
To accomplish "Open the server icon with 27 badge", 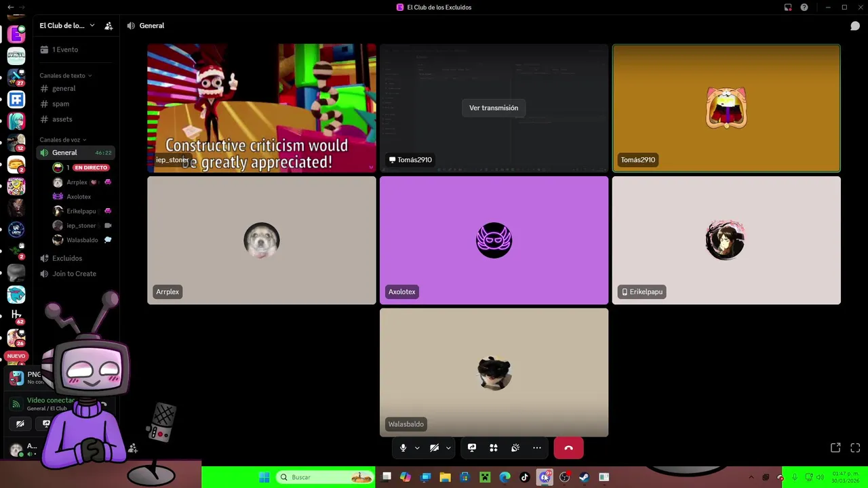I will coord(16,77).
